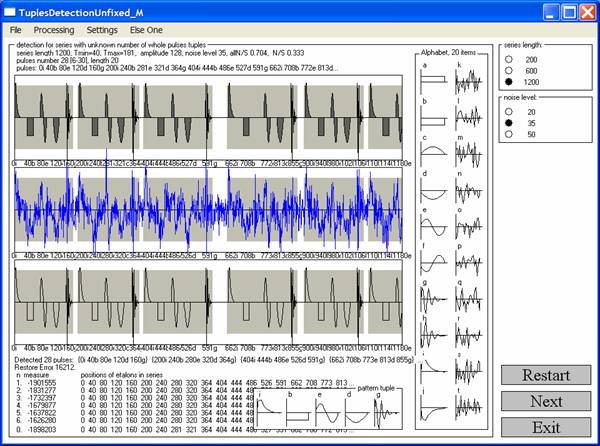
Task: Click the application icon in title bar
Action: (10, 12)
